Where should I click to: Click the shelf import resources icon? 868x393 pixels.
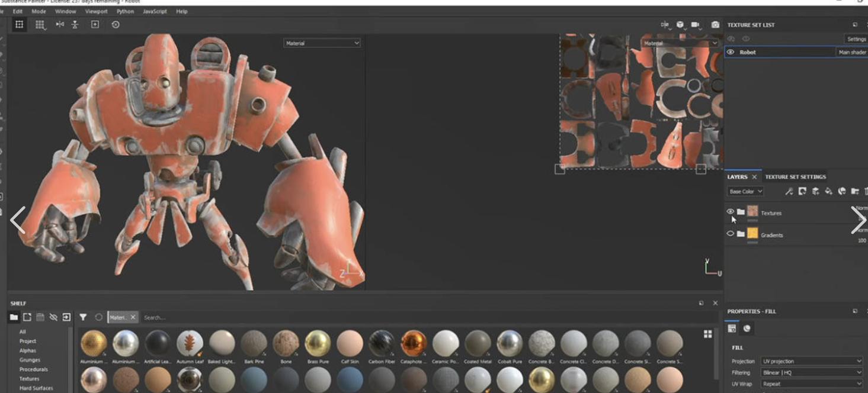click(x=66, y=317)
